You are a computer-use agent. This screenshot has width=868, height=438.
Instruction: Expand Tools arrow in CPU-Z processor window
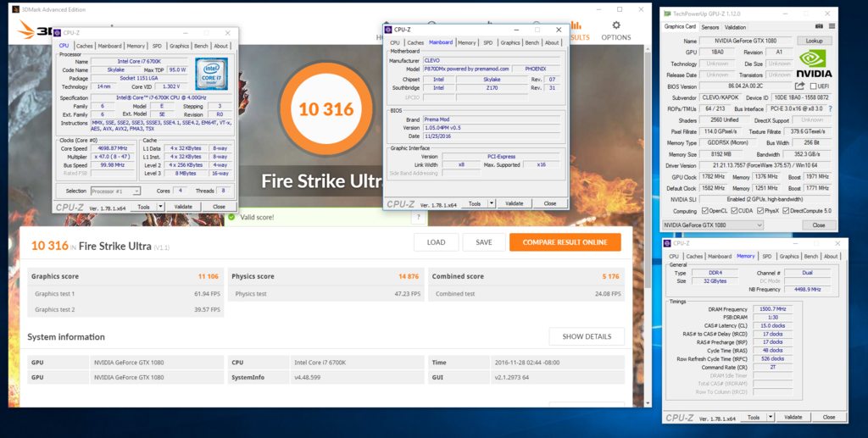tap(160, 206)
